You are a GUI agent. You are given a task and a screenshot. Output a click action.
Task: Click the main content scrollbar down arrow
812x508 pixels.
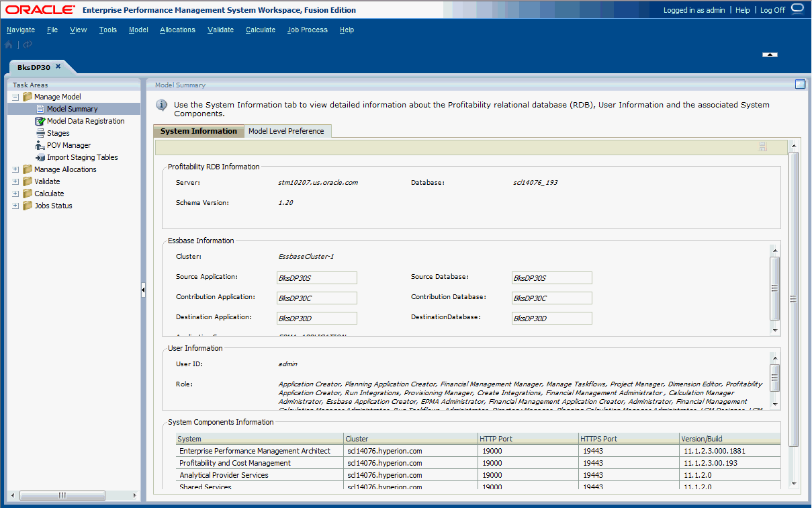point(793,483)
